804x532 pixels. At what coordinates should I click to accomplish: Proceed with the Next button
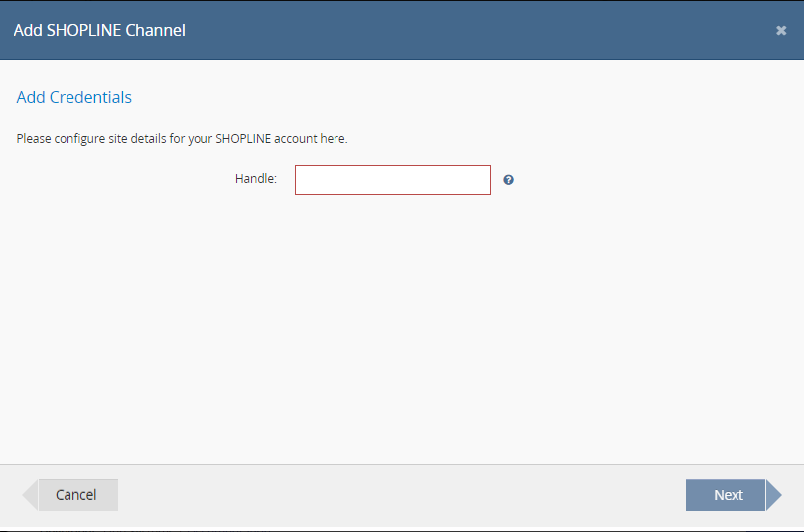[729, 495]
